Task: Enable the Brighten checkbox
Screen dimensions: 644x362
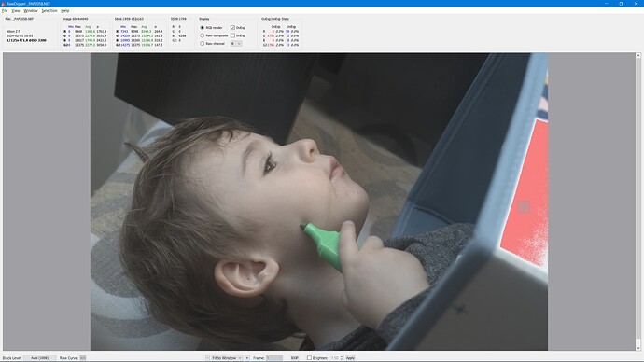Action: pos(309,358)
